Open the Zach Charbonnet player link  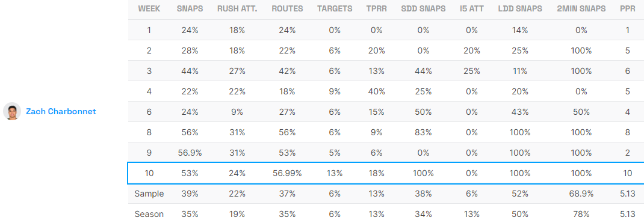point(61,112)
